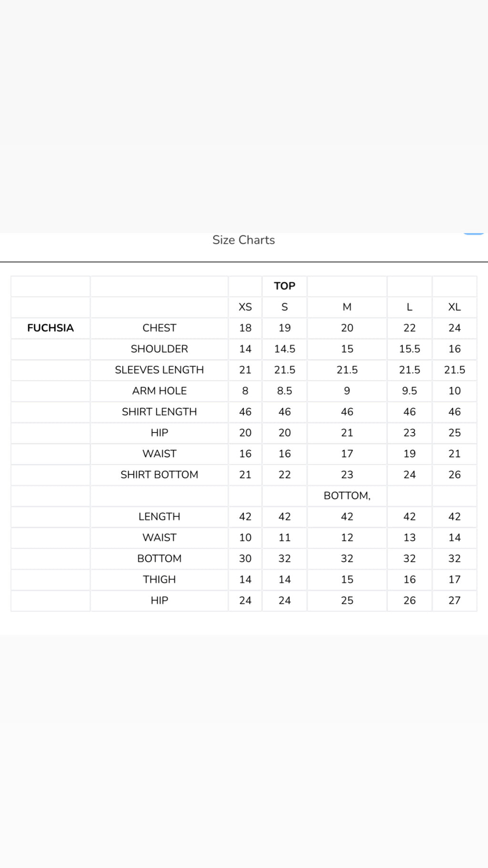Select the SLEEVES LENGTH label
The width and height of the screenshot is (488, 868).
click(x=159, y=370)
